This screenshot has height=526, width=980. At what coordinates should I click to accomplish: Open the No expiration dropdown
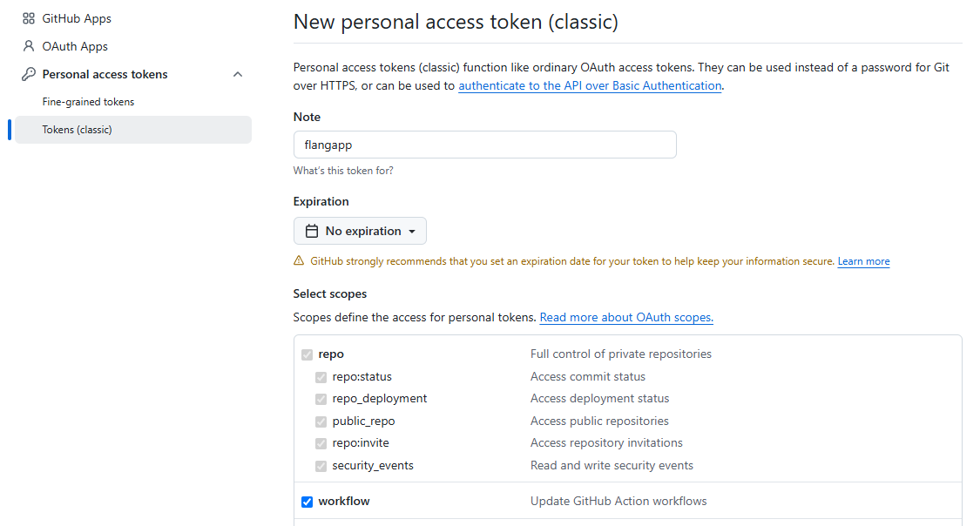[360, 231]
